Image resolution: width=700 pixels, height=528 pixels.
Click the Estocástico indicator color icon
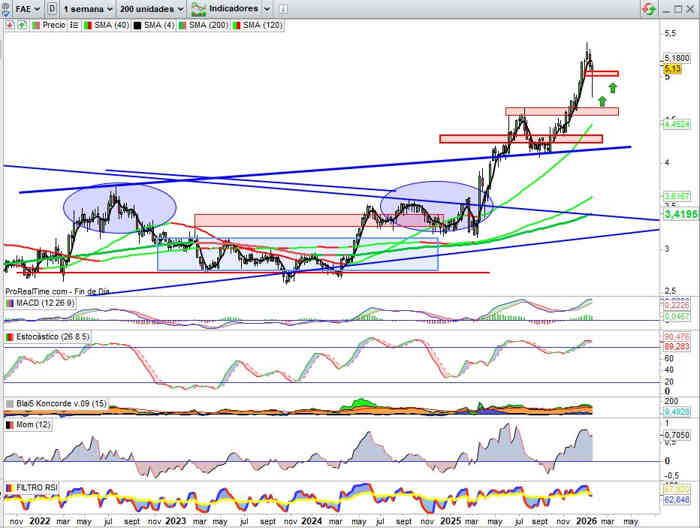click(x=11, y=339)
